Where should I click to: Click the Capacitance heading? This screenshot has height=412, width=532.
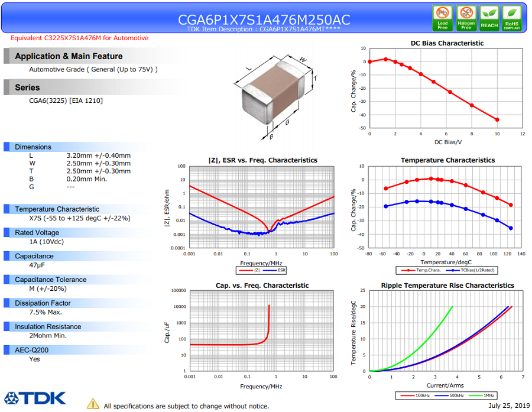click(34, 256)
